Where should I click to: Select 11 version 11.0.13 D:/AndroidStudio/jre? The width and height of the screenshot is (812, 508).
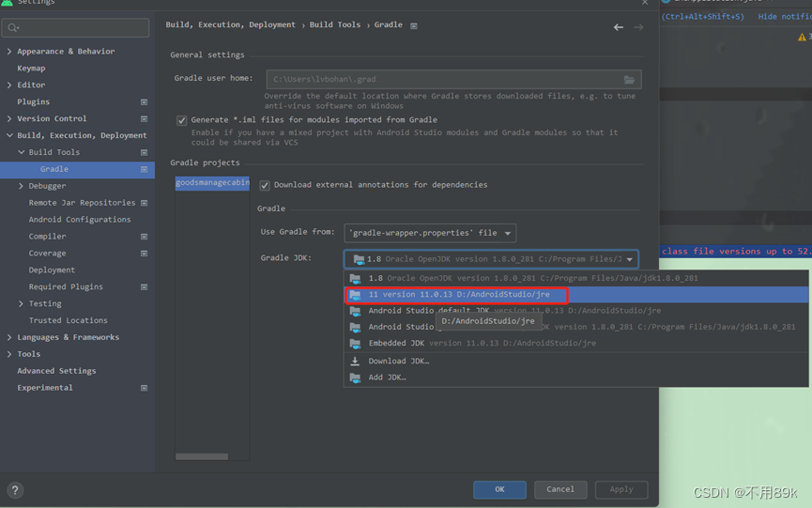click(x=575, y=295)
